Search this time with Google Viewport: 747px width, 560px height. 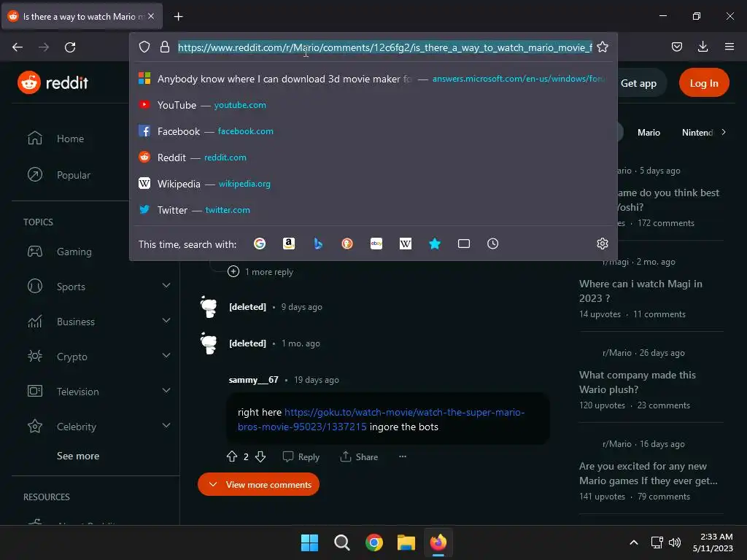260,244
